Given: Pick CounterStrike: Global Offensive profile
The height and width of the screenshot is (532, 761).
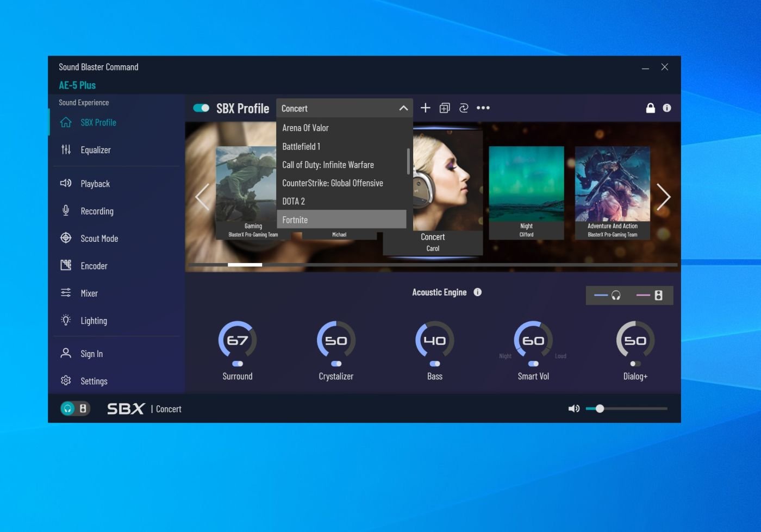Looking at the screenshot, I should pos(341,183).
